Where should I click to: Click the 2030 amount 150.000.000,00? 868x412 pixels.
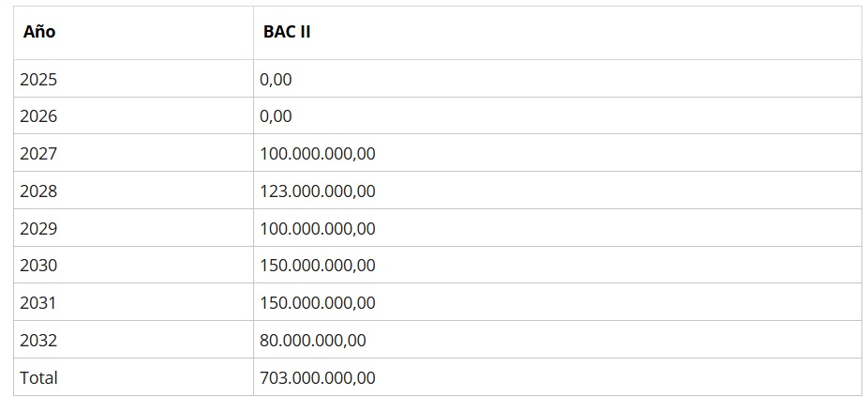click(318, 266)
